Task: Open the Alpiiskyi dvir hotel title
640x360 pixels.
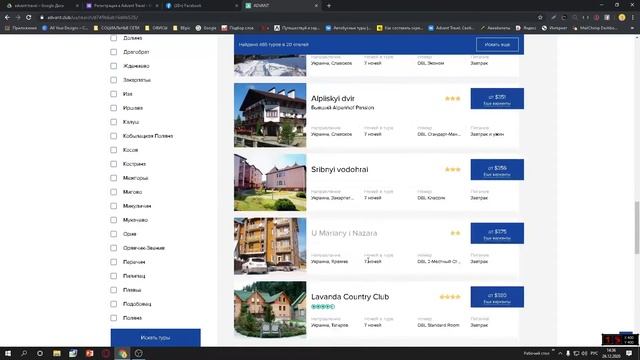Action: click(333, 98)
